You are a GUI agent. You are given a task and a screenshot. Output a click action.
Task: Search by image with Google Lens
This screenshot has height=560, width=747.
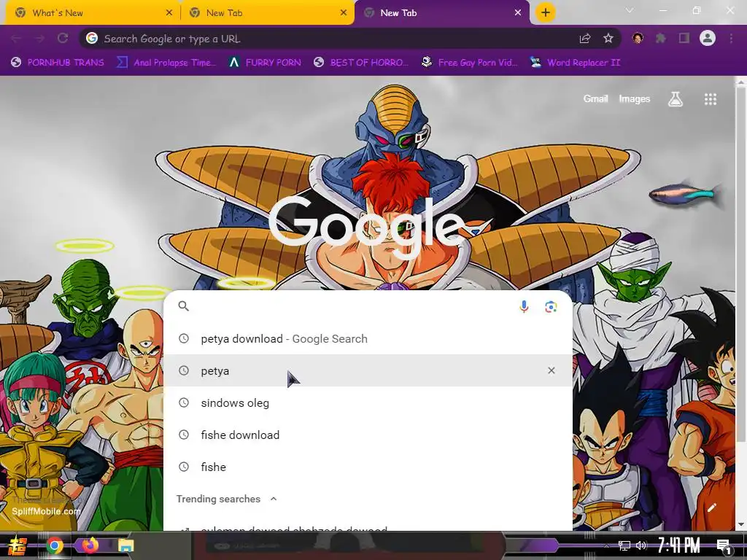point(551,307)
